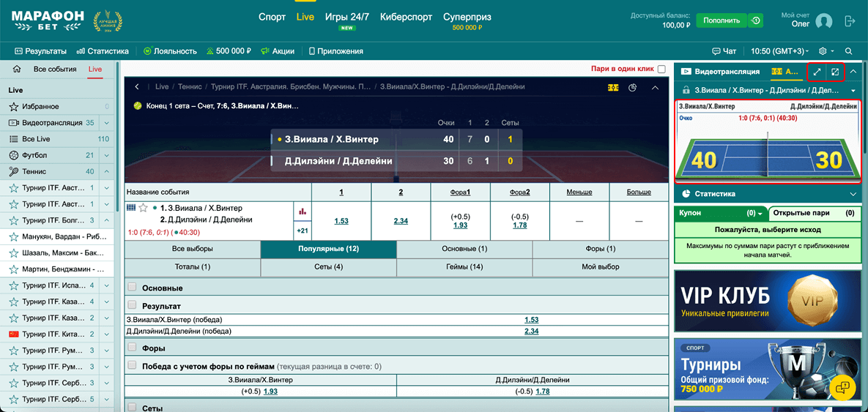Viewport: 868px width, 412px height.
Task: Expand the Статистика panel
Action: pyautogui.click(x=853, y=194)
